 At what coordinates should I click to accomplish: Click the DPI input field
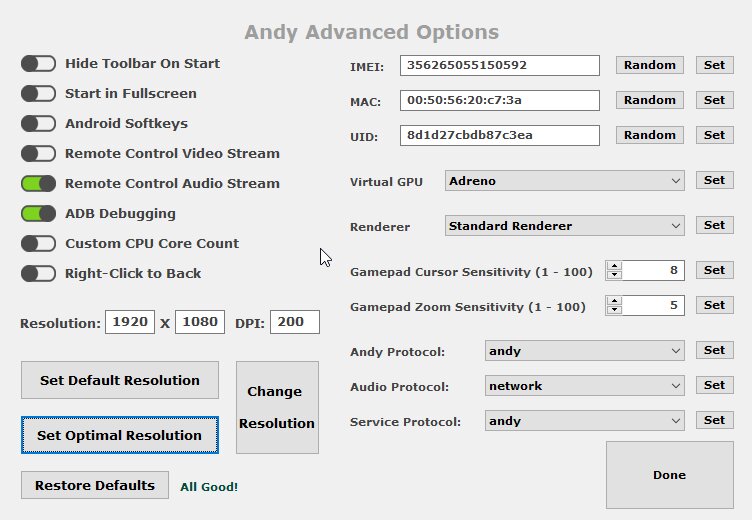point(295,322)
